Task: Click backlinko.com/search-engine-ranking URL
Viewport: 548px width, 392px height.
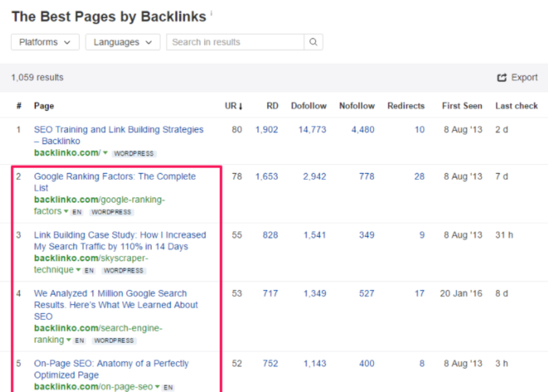Action: pos(98,334)
